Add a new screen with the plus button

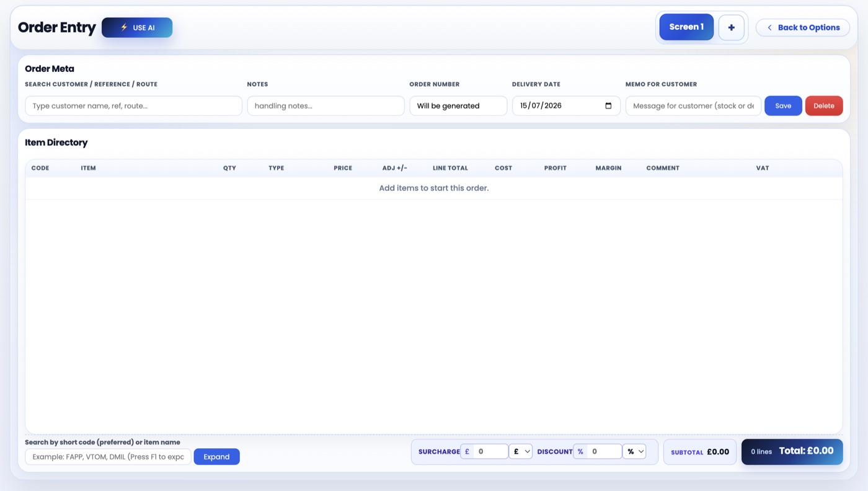pos(732,27)
